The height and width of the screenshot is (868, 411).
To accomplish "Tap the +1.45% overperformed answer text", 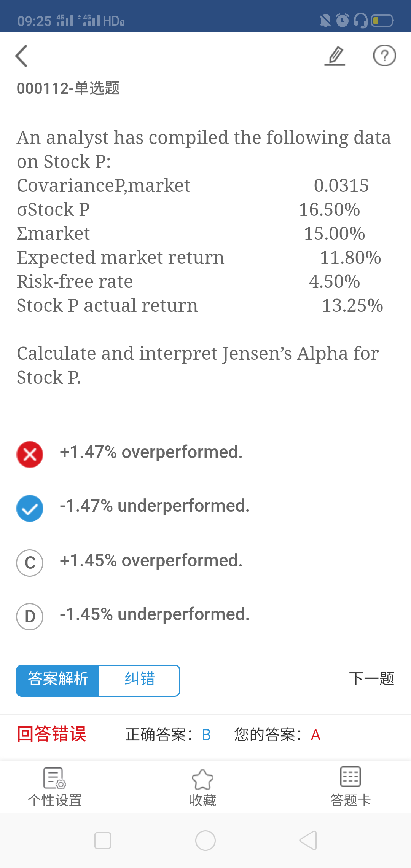I will pyautogui.click(x=151, y=561).
